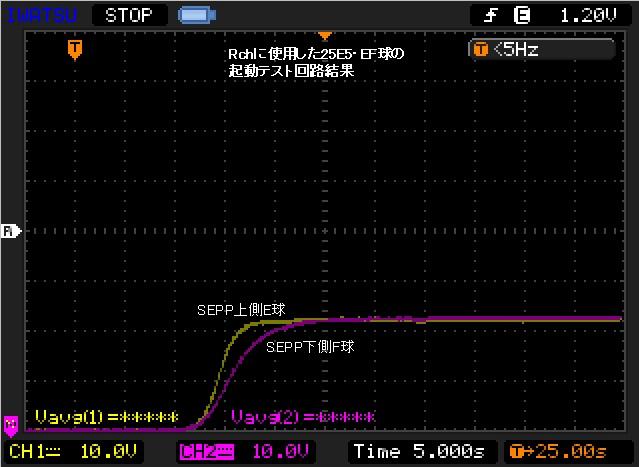Screen dimensions: 639x467
Task: Click the A trigger level marker on left edge
Action: (x=11, y=231)
